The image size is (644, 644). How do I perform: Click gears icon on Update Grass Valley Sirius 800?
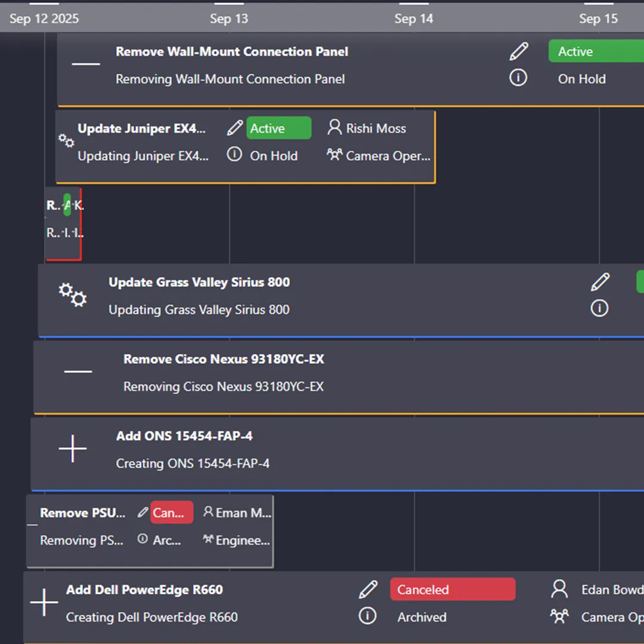[72, 295]
